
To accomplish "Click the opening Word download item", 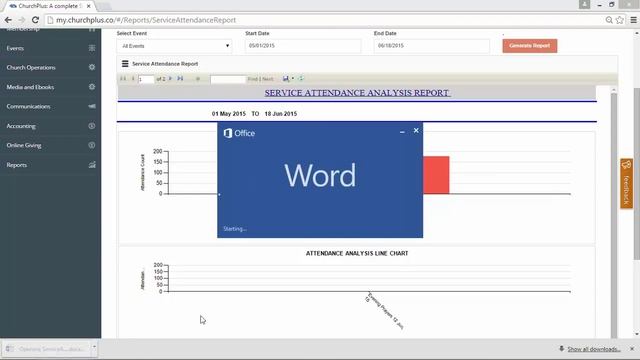I will click(46, 349).
